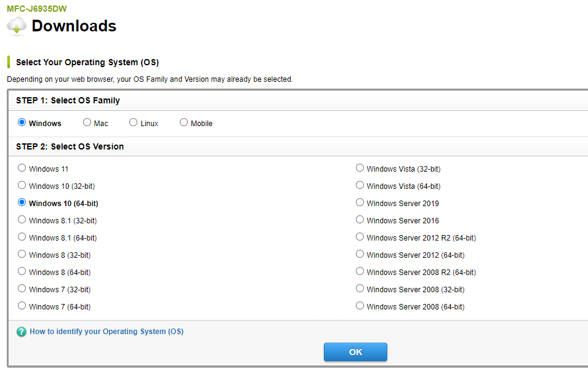Choose Windows 8 (32-bit)

22,254
